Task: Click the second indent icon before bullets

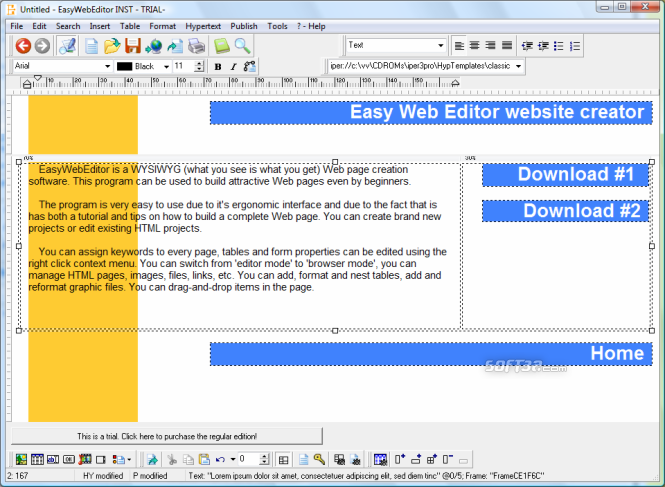Action: pyautogui.click(x=543, y=46)
